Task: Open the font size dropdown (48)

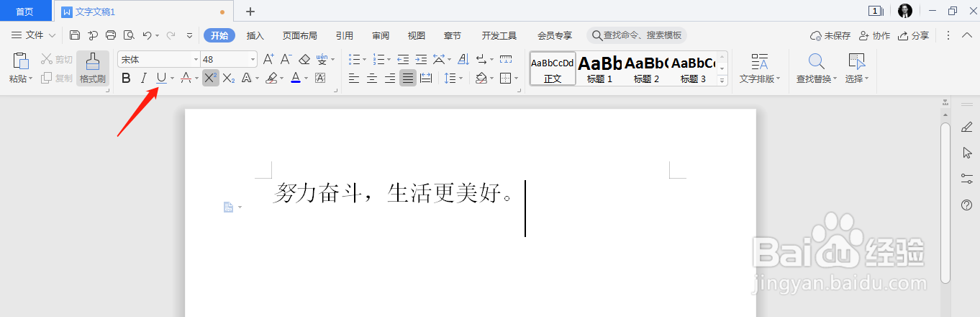Action: (253, 59)
